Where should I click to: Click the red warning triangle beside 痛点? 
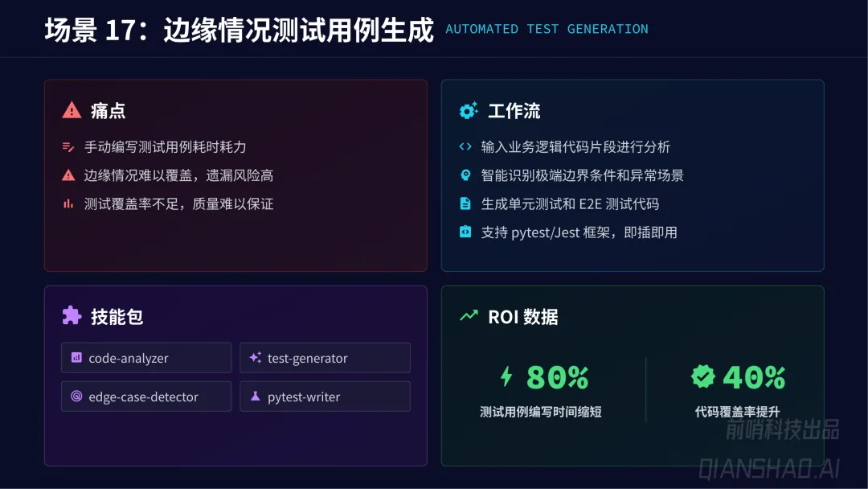72,111
